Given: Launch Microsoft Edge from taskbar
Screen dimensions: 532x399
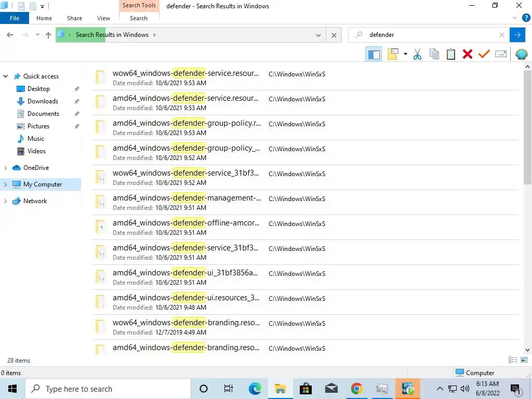Looking at the screenshot, I should point(255,389).
